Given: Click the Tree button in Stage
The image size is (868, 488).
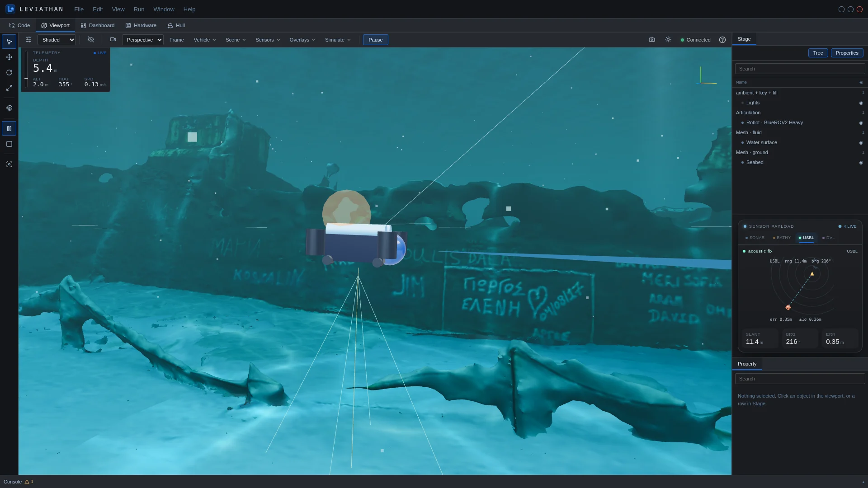Looking at the screenshot, I should 818,53.
